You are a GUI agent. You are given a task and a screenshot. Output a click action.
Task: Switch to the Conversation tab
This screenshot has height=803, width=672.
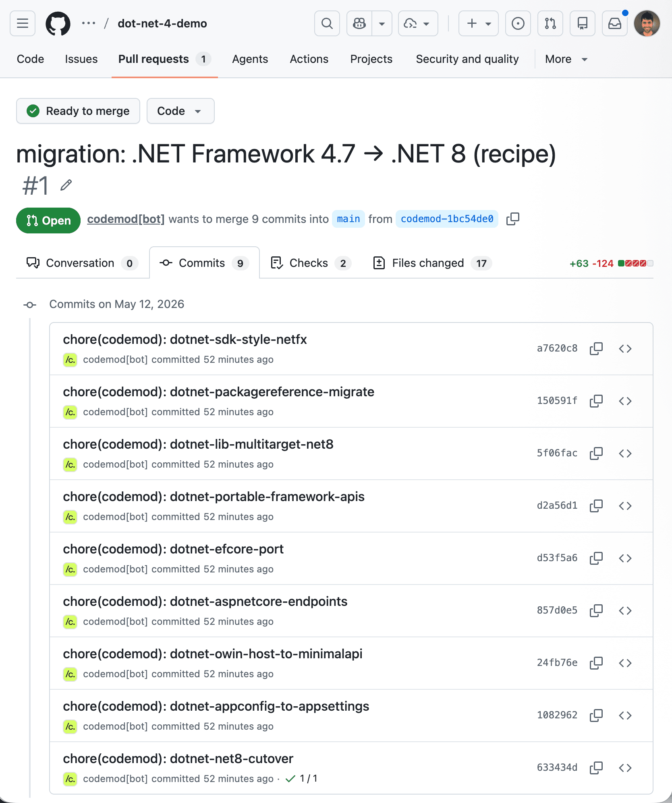[83, 263]
